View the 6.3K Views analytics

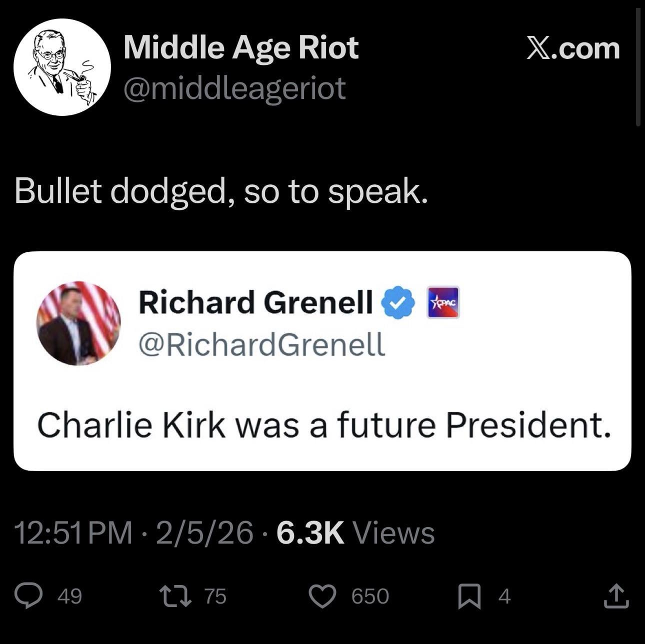pos(355,533)
